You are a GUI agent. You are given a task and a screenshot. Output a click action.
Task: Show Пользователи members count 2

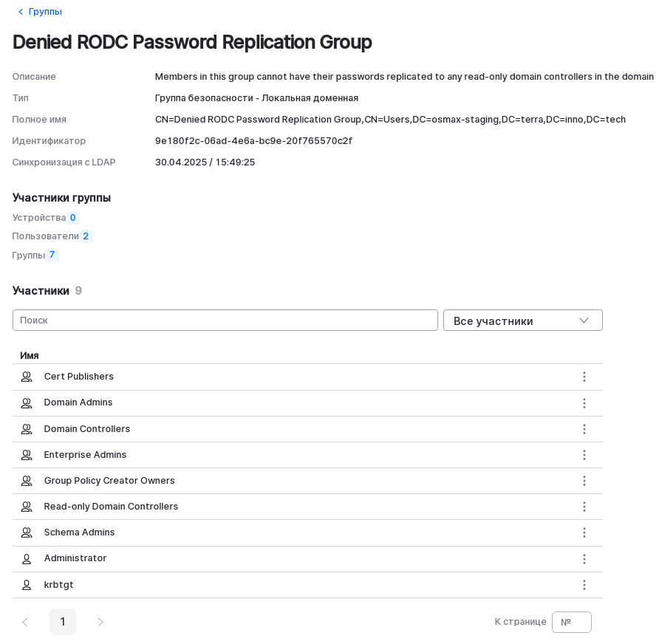point(86,236)
